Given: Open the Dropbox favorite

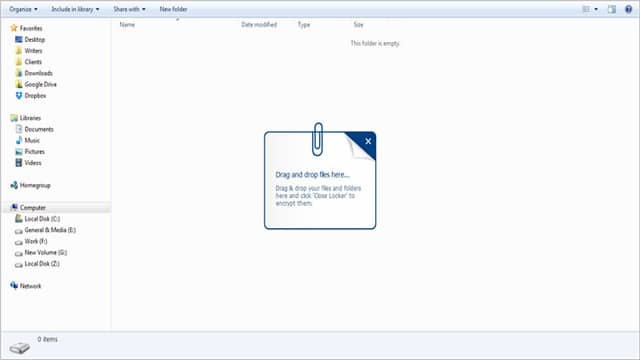Looking at the screenshot, I should point(36,96).
